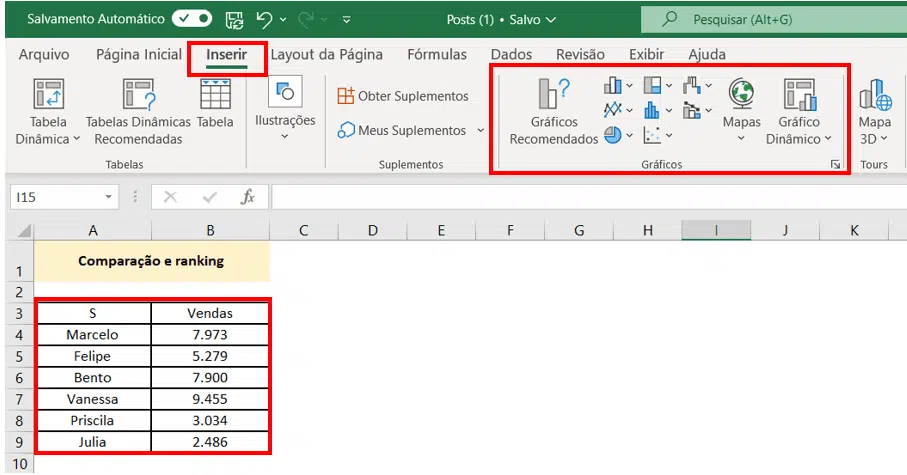Click the Vendas header cell
Viewport: 907px width, 475px height.
pyautogui.click(x=210, y=314)
